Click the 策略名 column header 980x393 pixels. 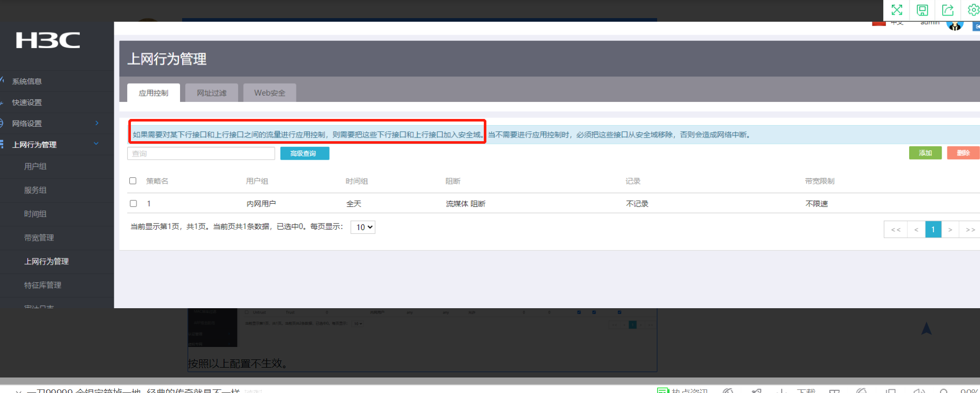pos(157,181)
